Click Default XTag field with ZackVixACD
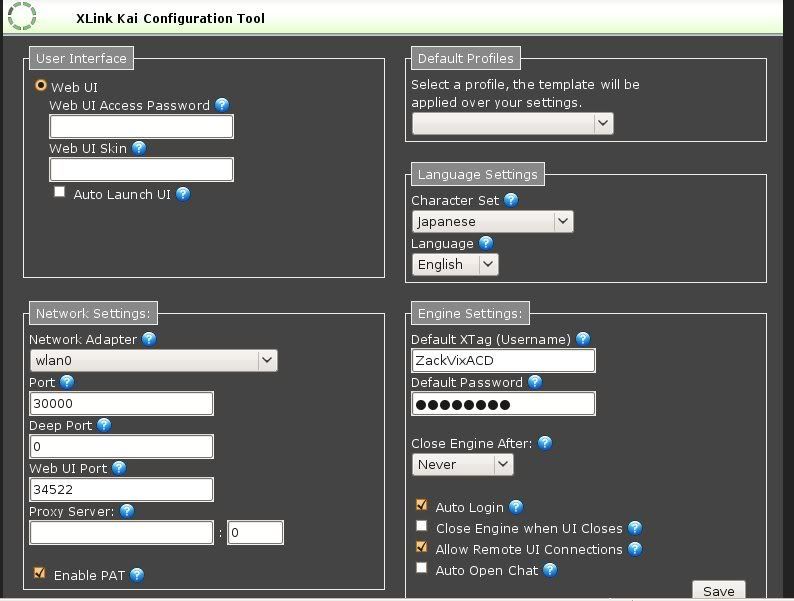 tap(503, 360)
